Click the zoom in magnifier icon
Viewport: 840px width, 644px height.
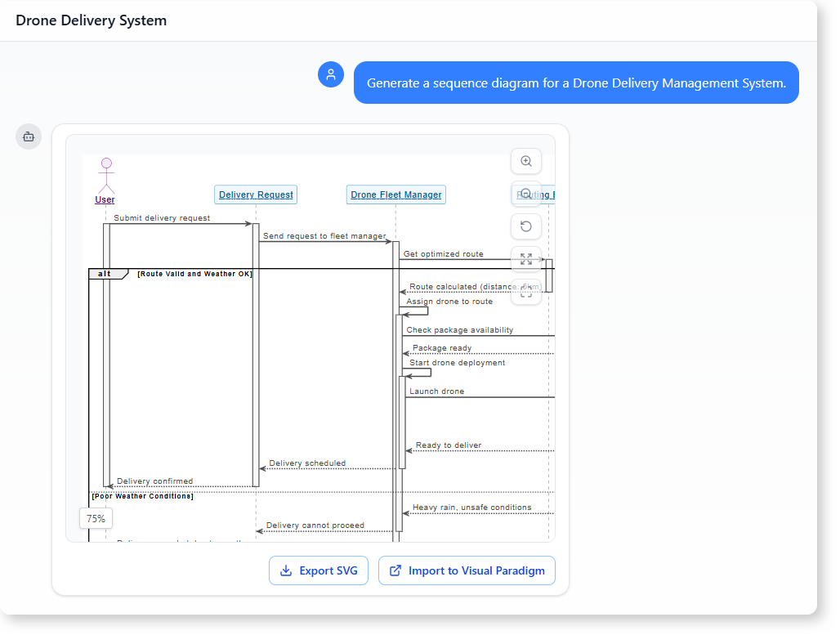(526, 161)
